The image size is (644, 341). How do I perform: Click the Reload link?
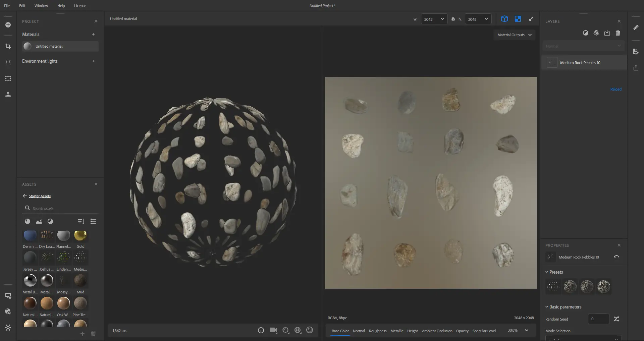click(x=615, y=89)
